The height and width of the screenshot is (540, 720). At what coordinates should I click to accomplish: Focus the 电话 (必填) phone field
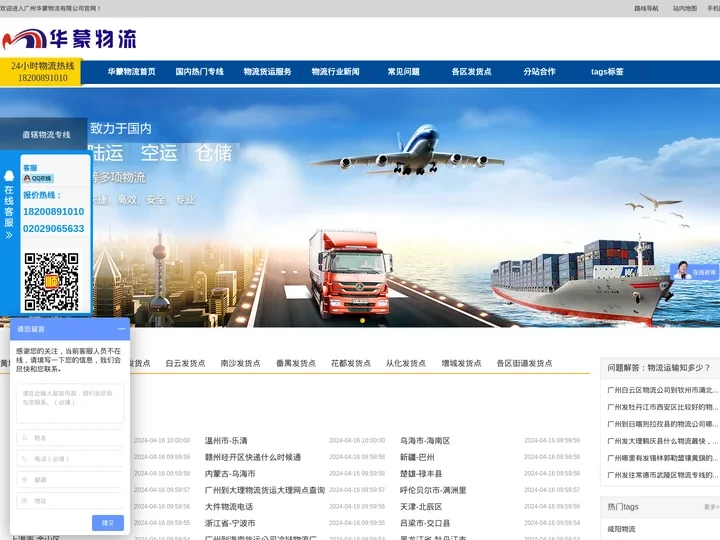click(x=70, y=459)
